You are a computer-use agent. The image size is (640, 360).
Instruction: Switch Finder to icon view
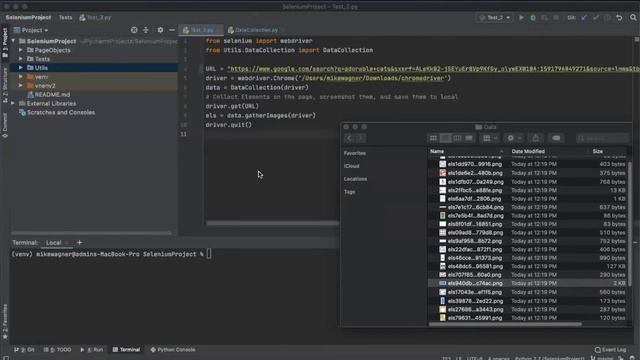[x=433, y=138]
